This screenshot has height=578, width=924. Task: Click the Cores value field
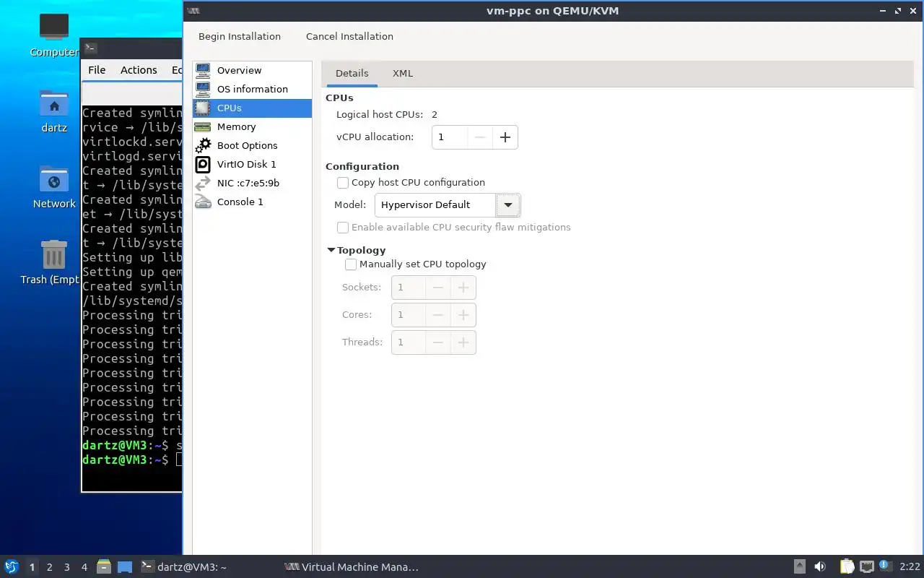pos(409,315)
